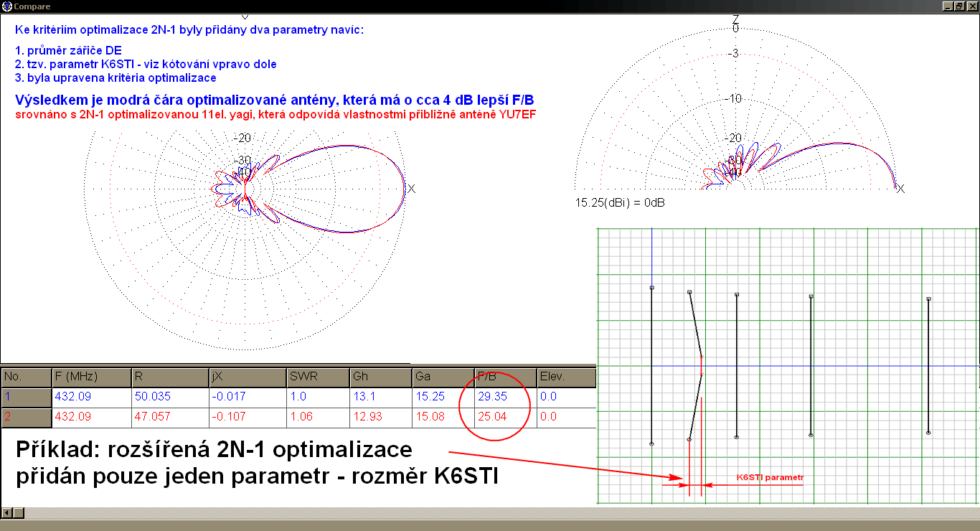Click the Compare window title bar icon
This screenshot has height=531, width=980.
click(6, 6)
